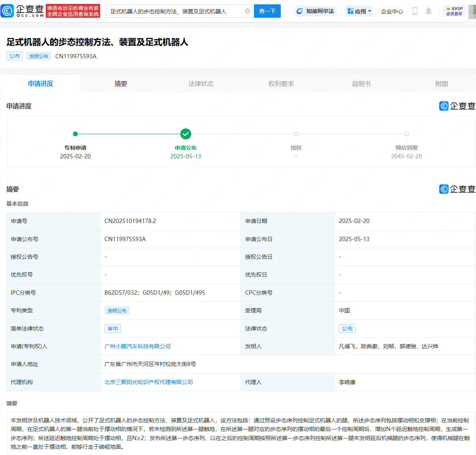The height and width of the screenshot is (455, 476).
Task: Open applicant 广州小鹏汽车科技有限公司 link
Action: (138, 346)
